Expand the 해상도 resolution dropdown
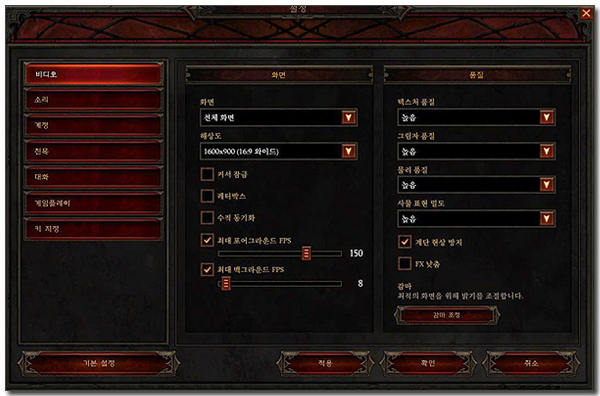Viewport: 600px width, 396px height. pos(348,151)
